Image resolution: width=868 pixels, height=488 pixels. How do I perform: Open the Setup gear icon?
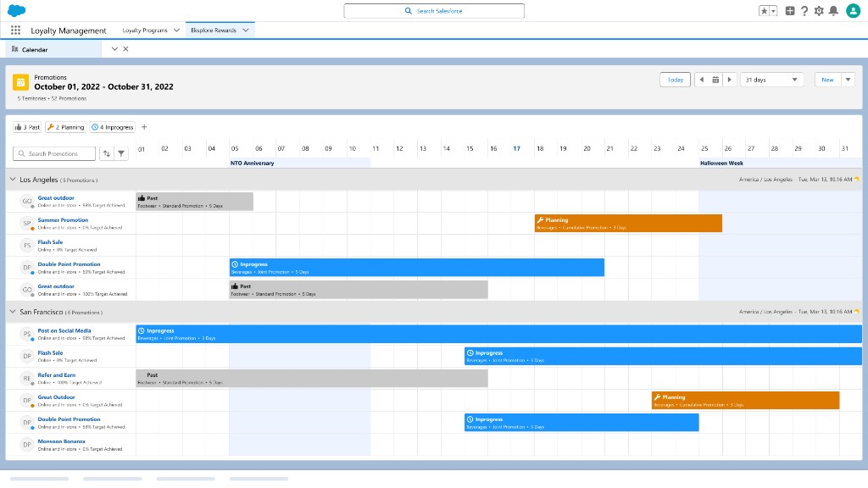[x=819, y=10]
